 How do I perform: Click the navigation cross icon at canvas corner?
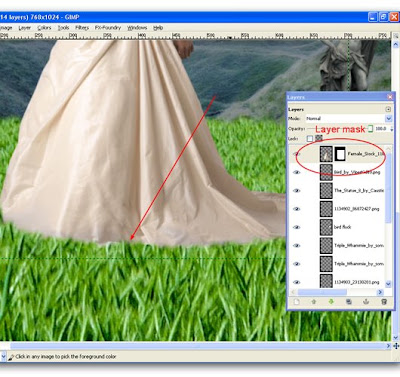[396, 346]
